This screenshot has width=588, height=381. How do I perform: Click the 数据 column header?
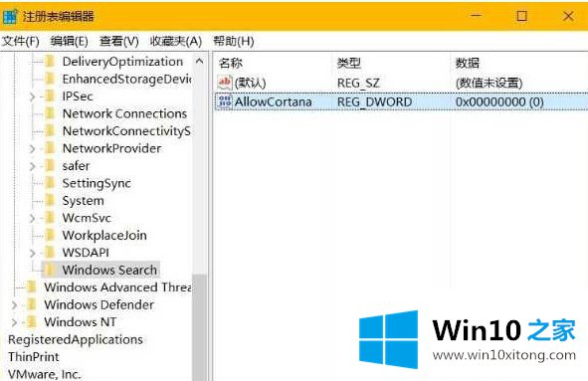point(468,63)
